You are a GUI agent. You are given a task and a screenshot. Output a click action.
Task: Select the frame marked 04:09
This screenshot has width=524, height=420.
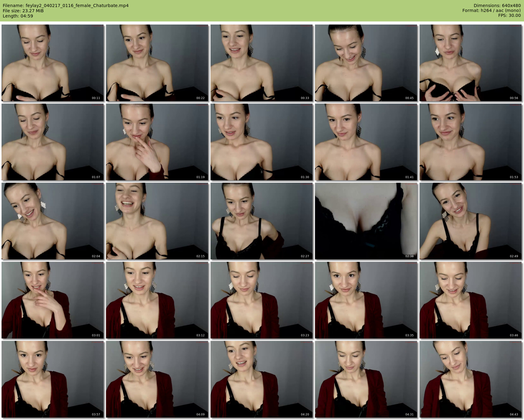pos(157,379)
